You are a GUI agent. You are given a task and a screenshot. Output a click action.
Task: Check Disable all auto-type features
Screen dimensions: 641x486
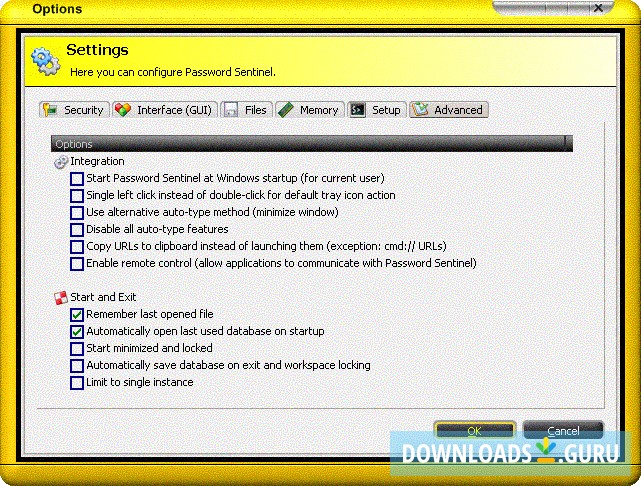coord(77,230)
